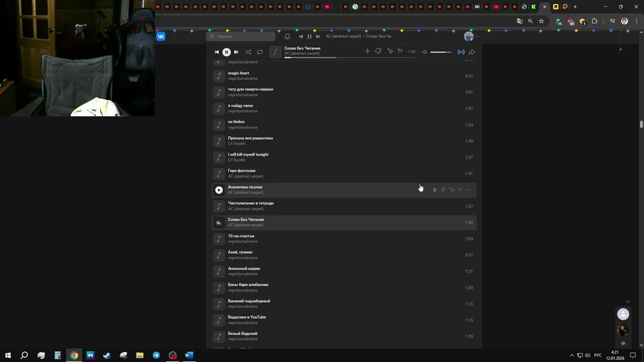Click the previous track button in the main player
The width and height of the screenshot is (644, 362).
(x=217, y=52)
